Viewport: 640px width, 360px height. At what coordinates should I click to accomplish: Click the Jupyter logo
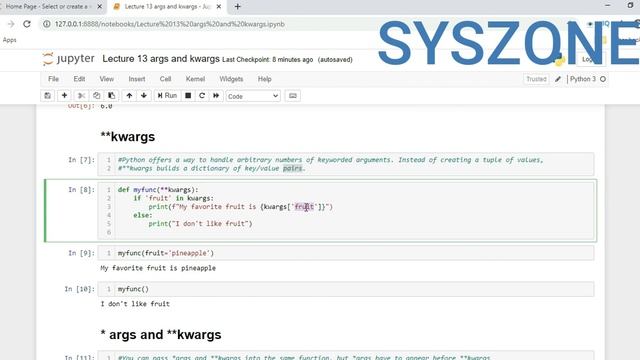pos(68,59)
